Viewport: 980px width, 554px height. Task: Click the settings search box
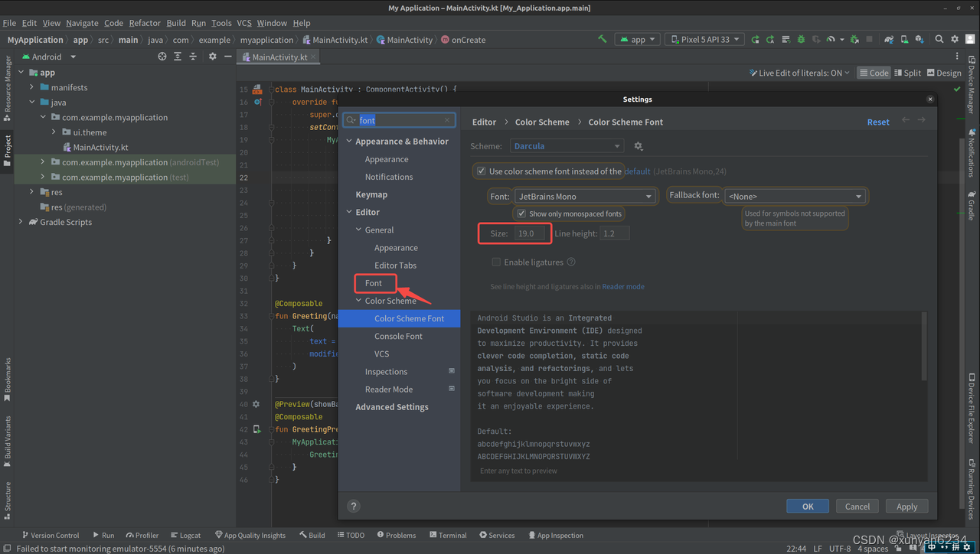[x=399, y=120]
